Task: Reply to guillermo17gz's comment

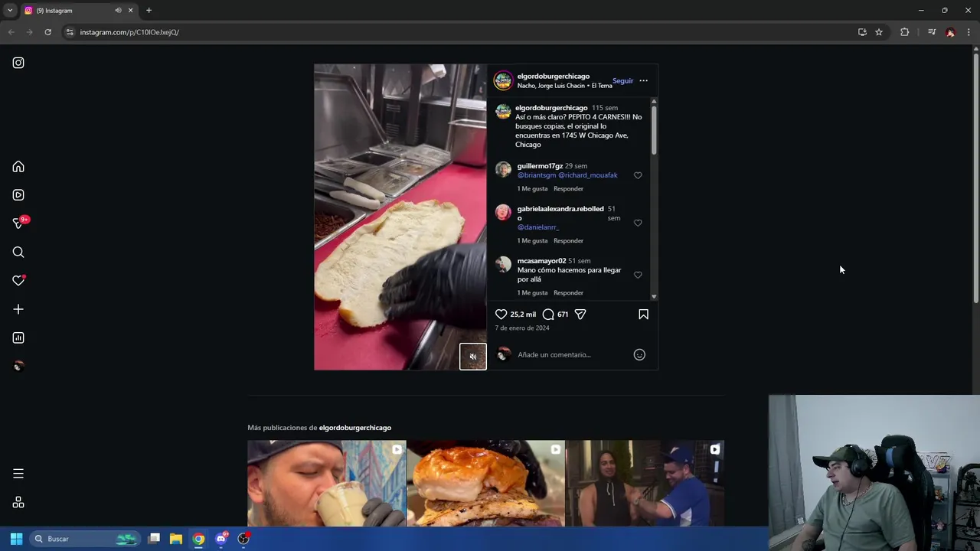Action: [568, 188]
